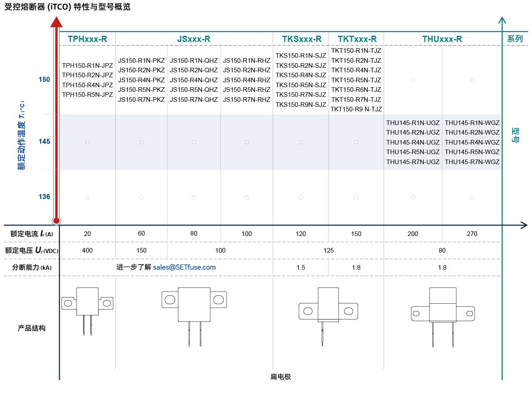532x398 pixels.
Task: Click the rated current axis arrowhead
Action: 524,225
